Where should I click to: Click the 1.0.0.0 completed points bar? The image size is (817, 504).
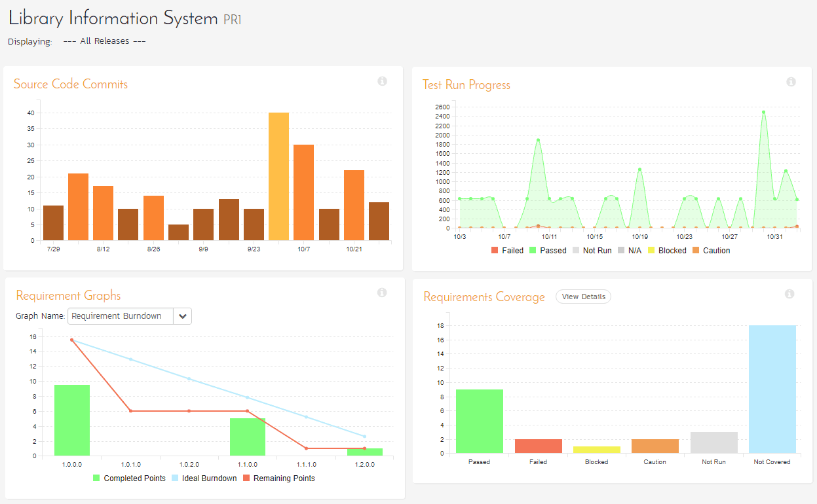click(72, 420)
